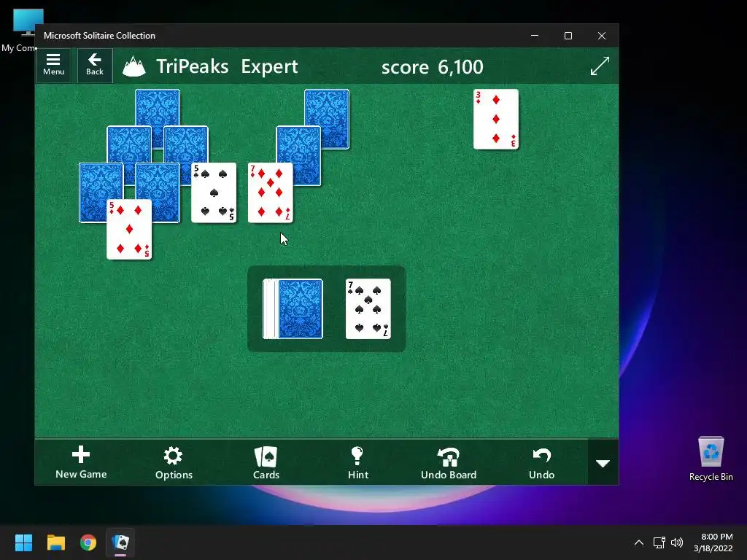Launch Chrome from the taskbar
The height and width of the screenshot is (560, 747).
pos(88,542)
